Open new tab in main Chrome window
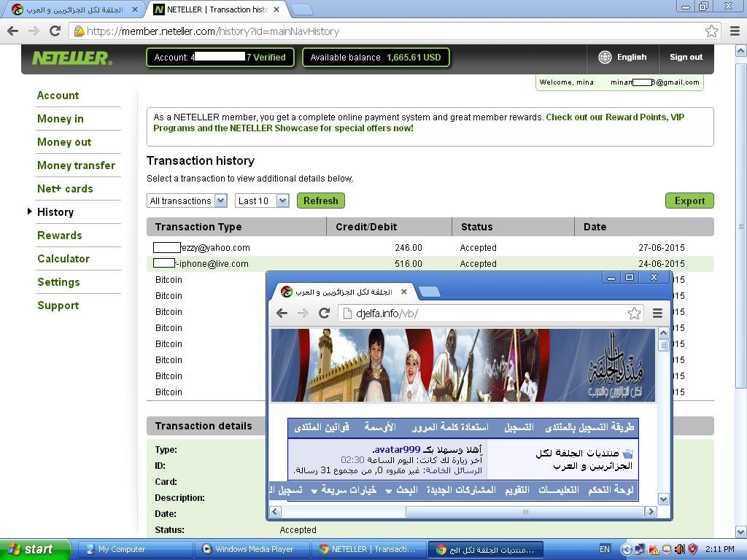 click(x=301, y=9)
